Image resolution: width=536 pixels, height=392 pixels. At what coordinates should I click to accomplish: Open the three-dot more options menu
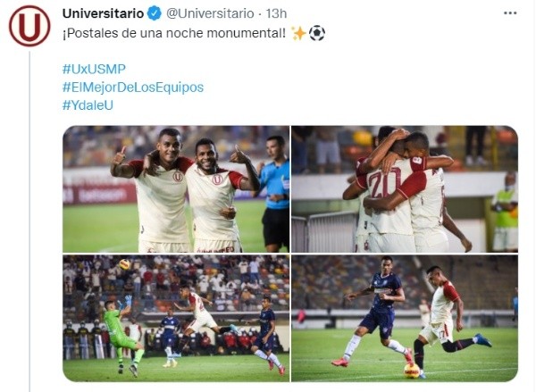[510, 13]
